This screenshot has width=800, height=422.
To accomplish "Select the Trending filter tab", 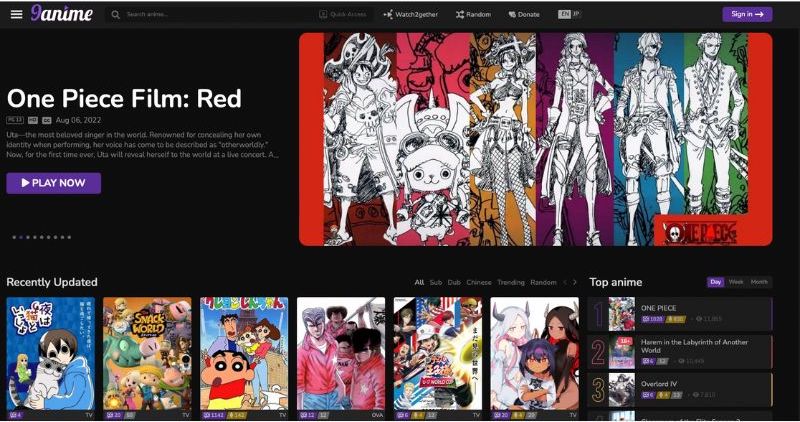I will click(511, 282).
